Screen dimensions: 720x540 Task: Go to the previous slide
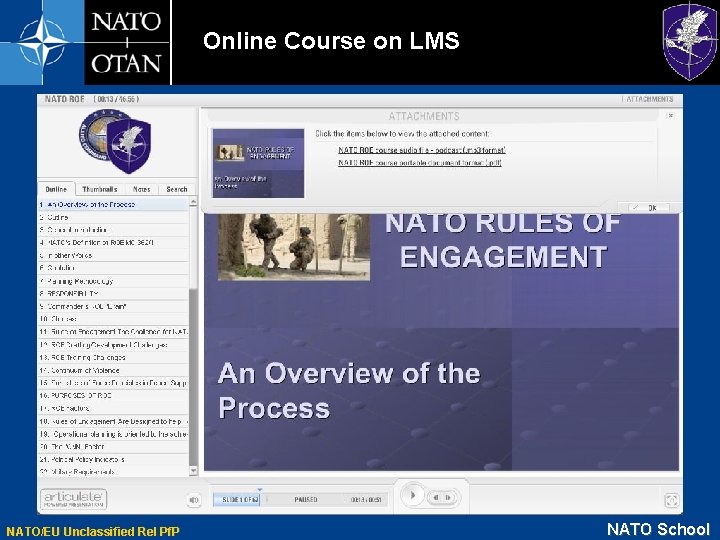(x=436, y=497)
